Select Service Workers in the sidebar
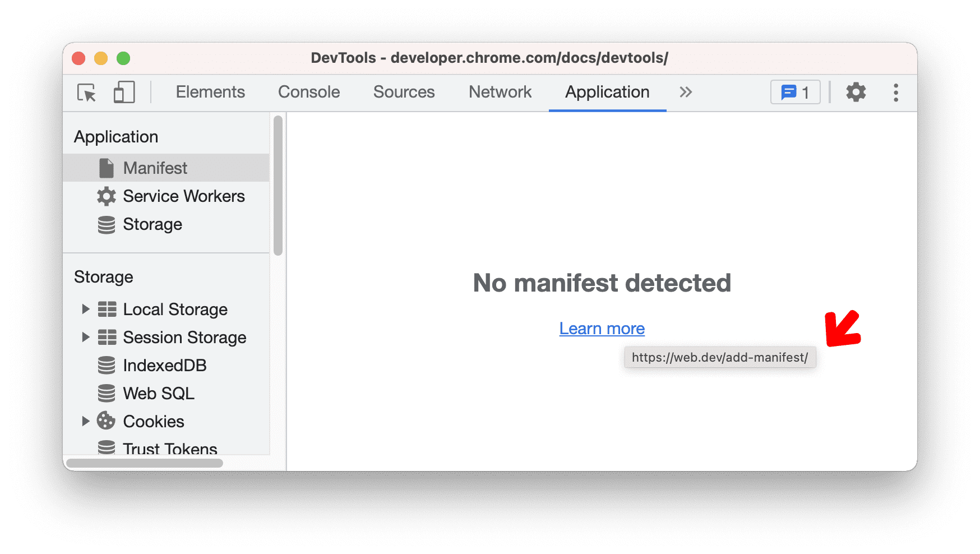The image size is (980, 554). point(184,196)
